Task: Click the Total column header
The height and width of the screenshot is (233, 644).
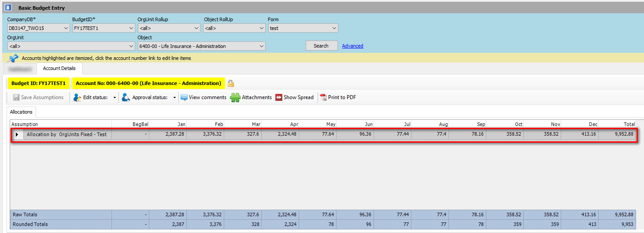Action: [x=617, y=124]
